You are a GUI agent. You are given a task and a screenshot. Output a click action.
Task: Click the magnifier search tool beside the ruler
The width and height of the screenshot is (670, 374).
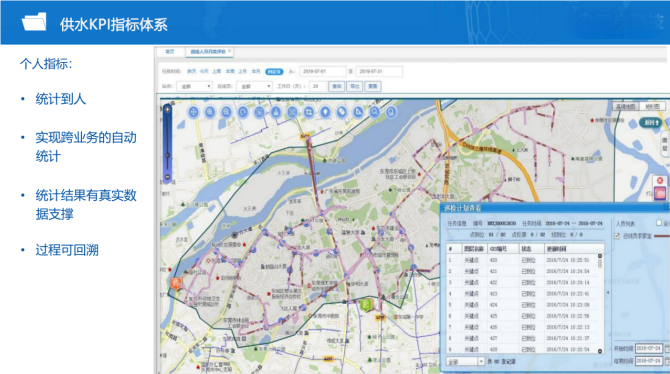click(x=375, y=112)
